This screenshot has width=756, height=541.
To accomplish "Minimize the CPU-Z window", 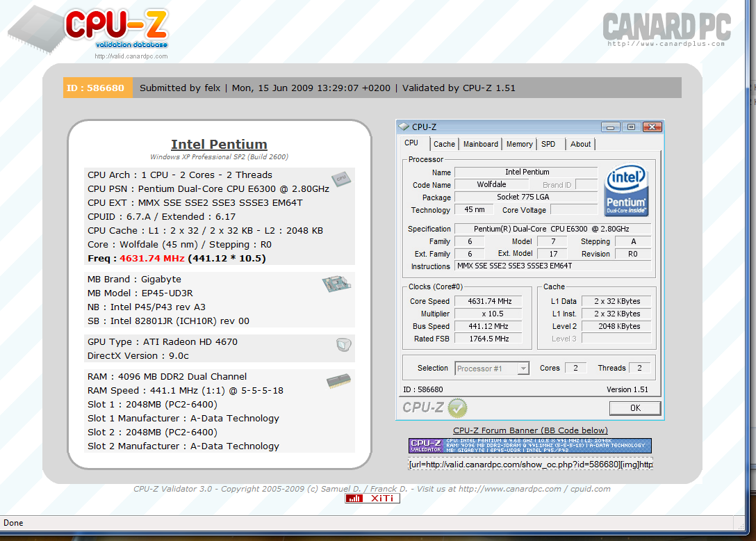I will click(610, 127).
